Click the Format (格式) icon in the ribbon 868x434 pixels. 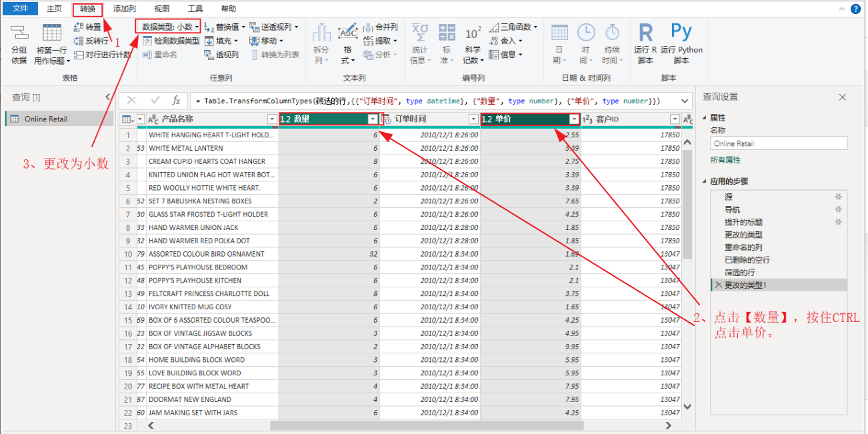point(348,32)
